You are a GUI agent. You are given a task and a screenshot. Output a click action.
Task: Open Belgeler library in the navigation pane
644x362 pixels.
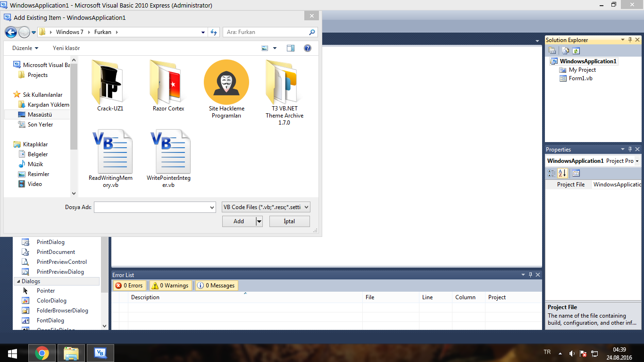(38, 154)
